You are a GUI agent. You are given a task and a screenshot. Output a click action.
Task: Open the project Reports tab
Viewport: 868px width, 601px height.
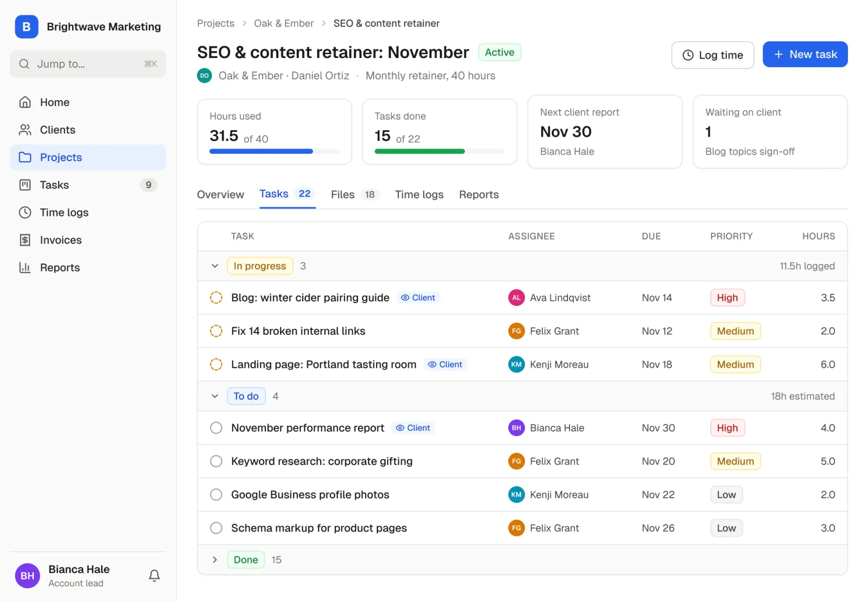(479, 195)
